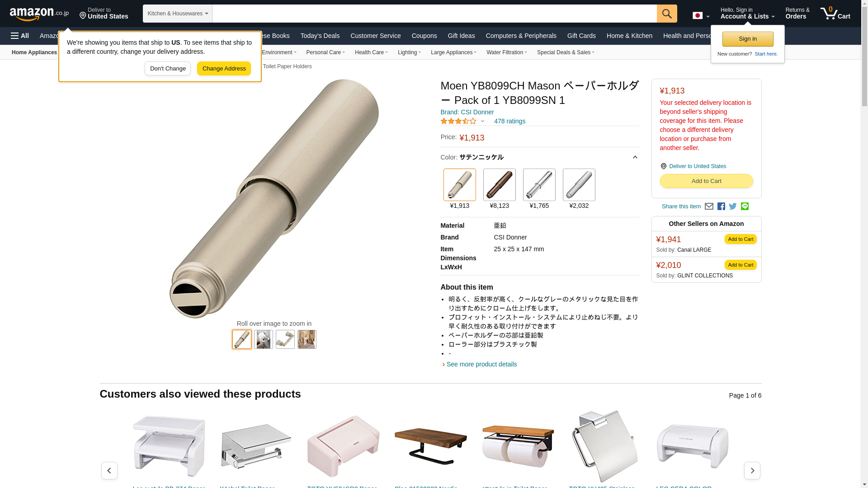Open the shopping cart icon

tap(835, 13)
